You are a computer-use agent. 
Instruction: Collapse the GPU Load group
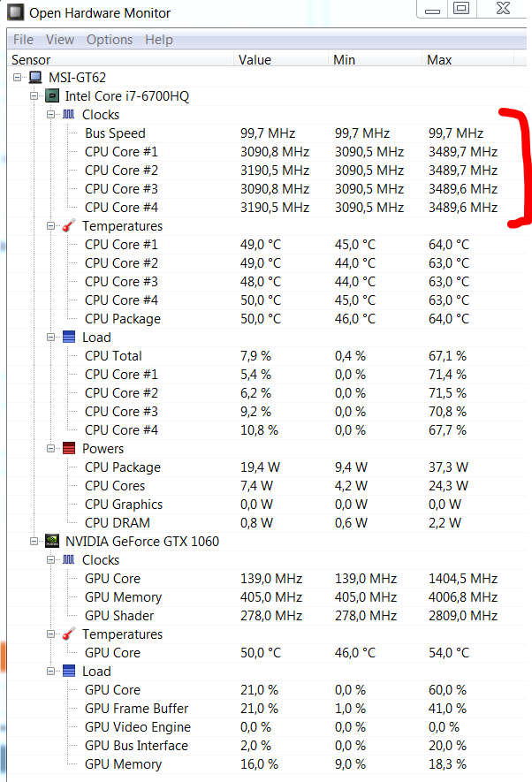point(51,671)
